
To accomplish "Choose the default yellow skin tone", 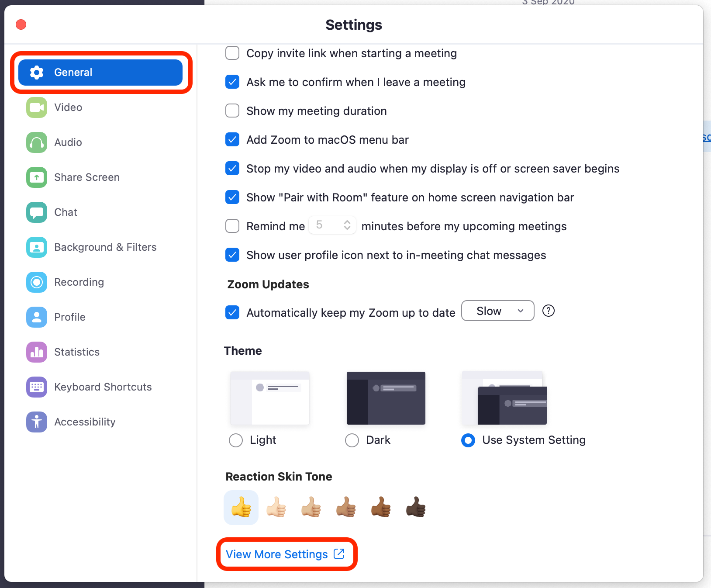I will click(x=241, y=508).
